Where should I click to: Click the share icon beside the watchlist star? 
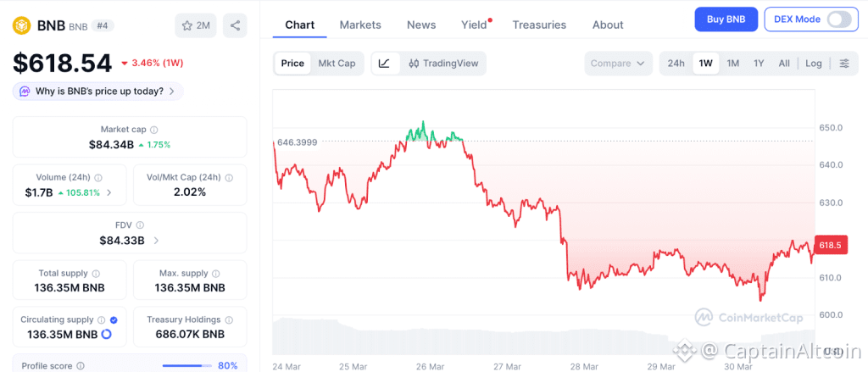(235, 25)
